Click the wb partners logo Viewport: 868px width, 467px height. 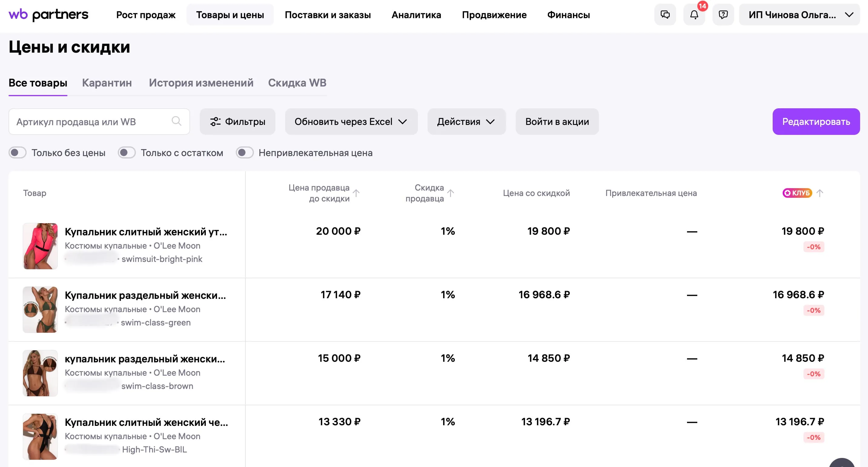tap(48, 15)
